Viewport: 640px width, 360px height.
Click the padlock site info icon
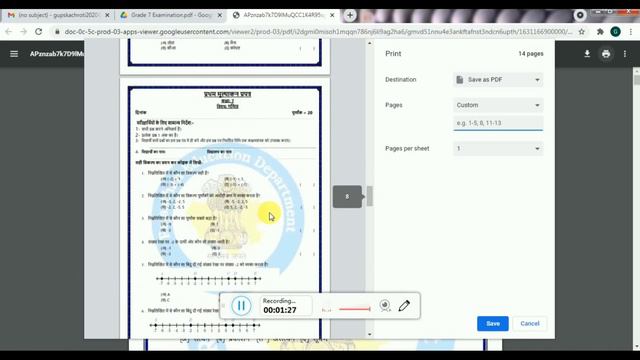[57, 31]
